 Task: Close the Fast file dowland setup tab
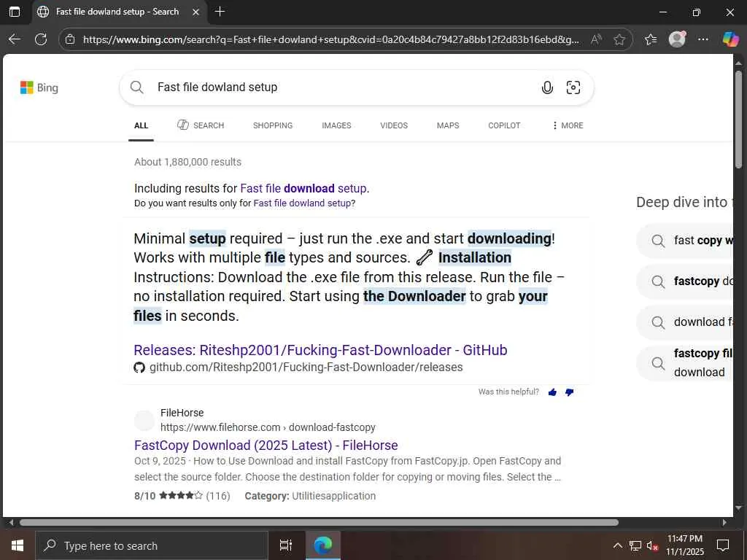[x=196, y=12]
